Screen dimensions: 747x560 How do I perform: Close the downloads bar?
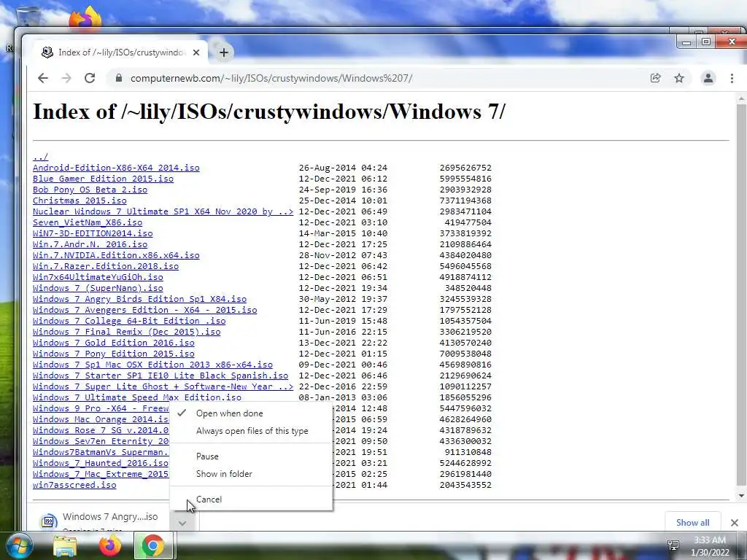(x=734, y=522)
